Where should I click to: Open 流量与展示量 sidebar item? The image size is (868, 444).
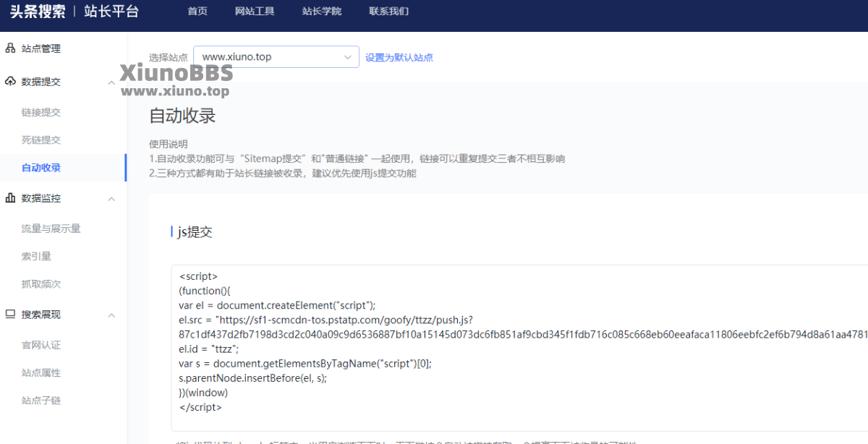pyautogui.click(x=51, y=229)
